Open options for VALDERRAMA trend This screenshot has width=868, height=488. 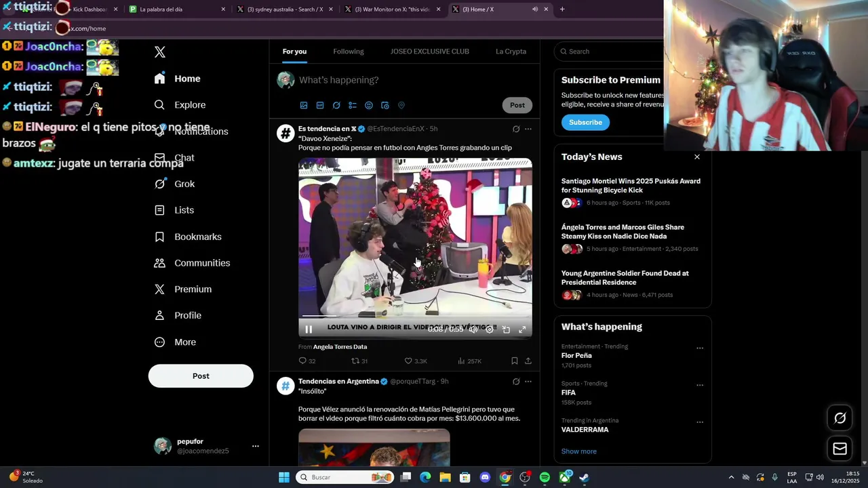(700, 422)
